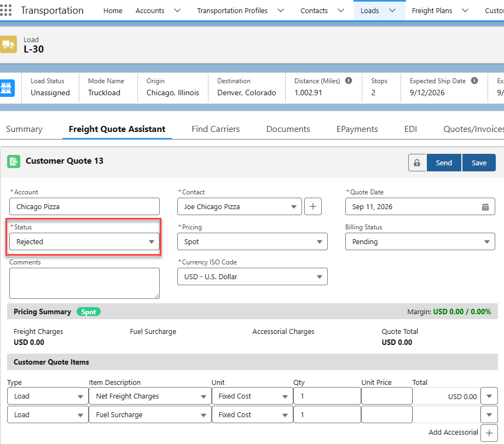Screen dimensions: 504x444
Task: Click the Send button
Action: coord(444,163)
